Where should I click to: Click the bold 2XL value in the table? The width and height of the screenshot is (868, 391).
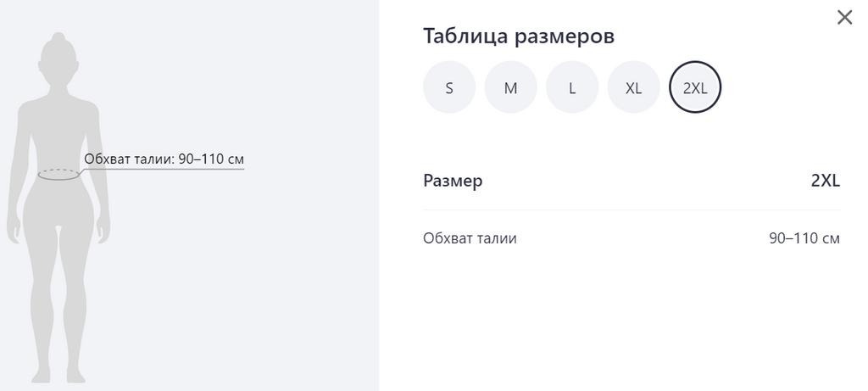click(x=825, y=181)
